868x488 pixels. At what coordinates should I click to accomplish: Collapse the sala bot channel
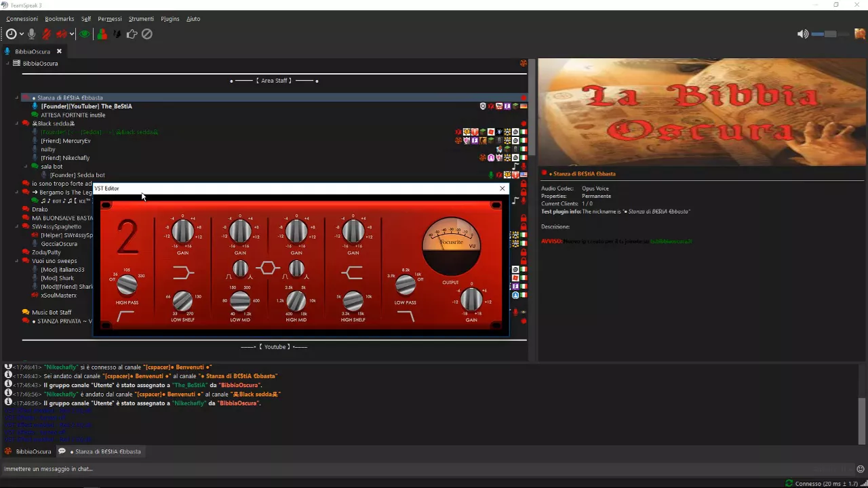click(26, 166)
